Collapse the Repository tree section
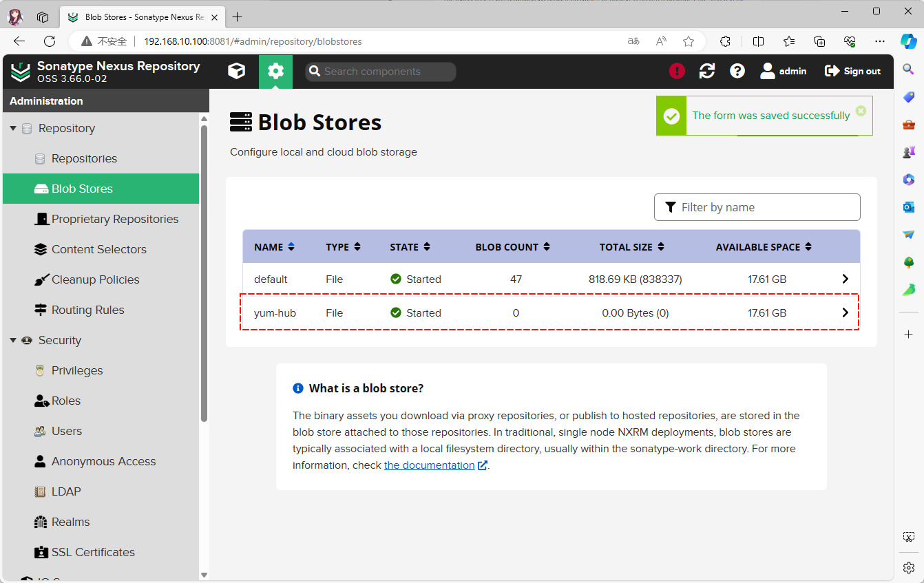 13,129
